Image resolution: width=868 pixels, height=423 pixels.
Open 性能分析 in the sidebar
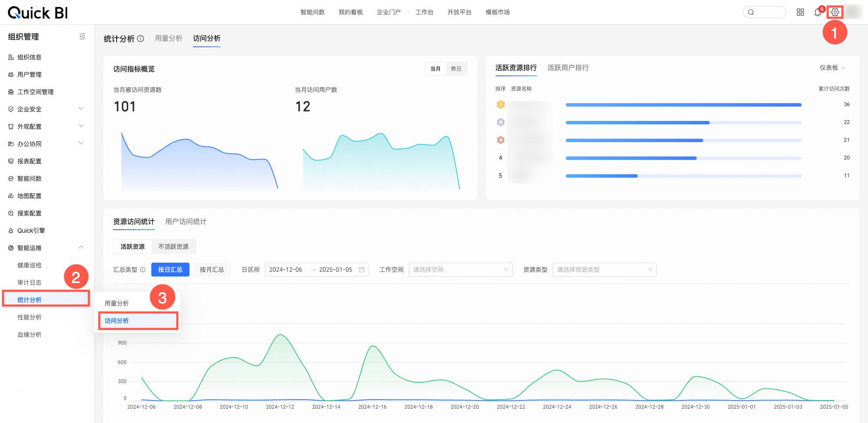point(29,317)
